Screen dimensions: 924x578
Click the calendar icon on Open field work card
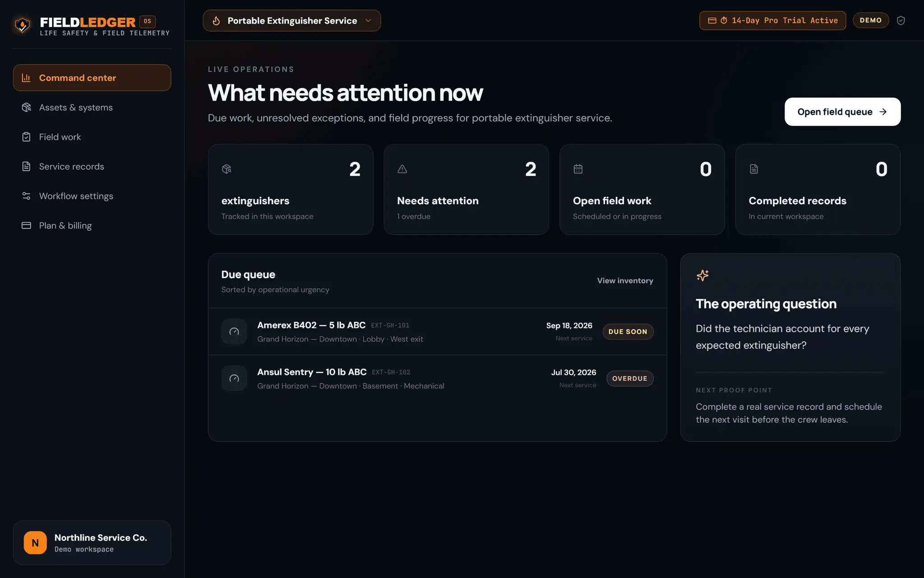[578, 169]
